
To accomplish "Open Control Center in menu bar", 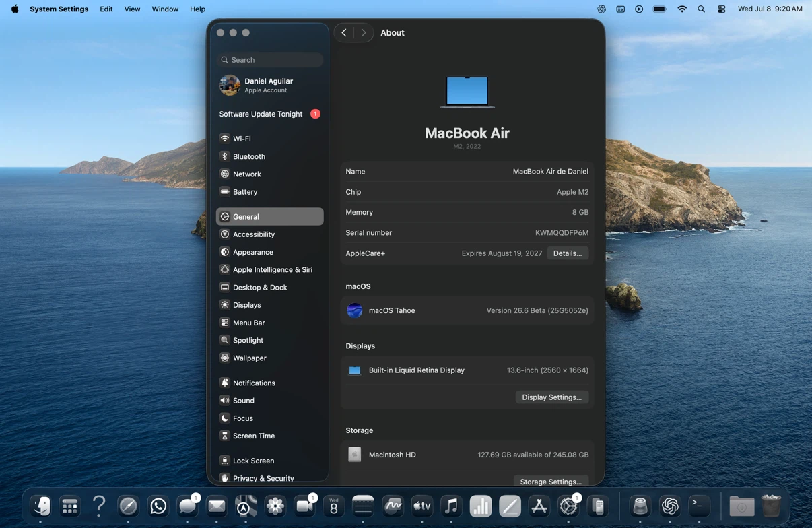I will pos(721,9).
